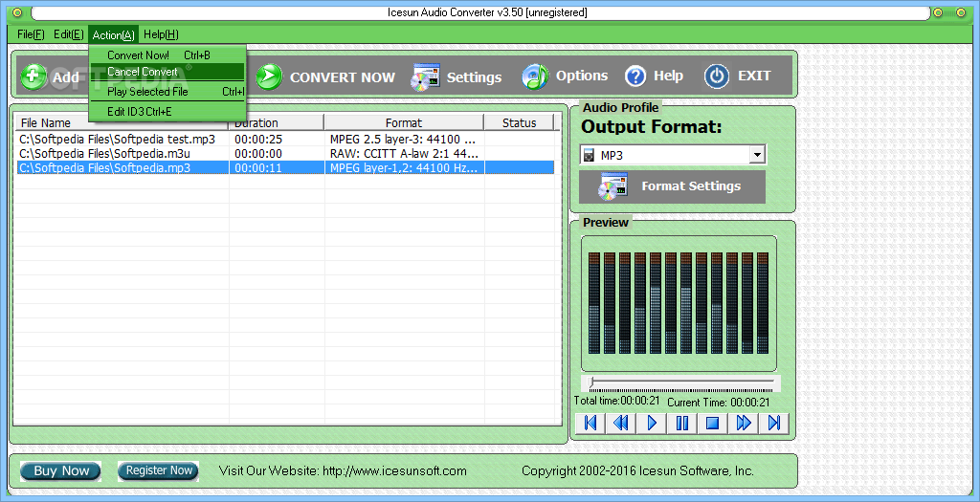This screenshot has height=502, width=980.
Task: Choose Edit ID3 menu entry
Action: (167, 112)
